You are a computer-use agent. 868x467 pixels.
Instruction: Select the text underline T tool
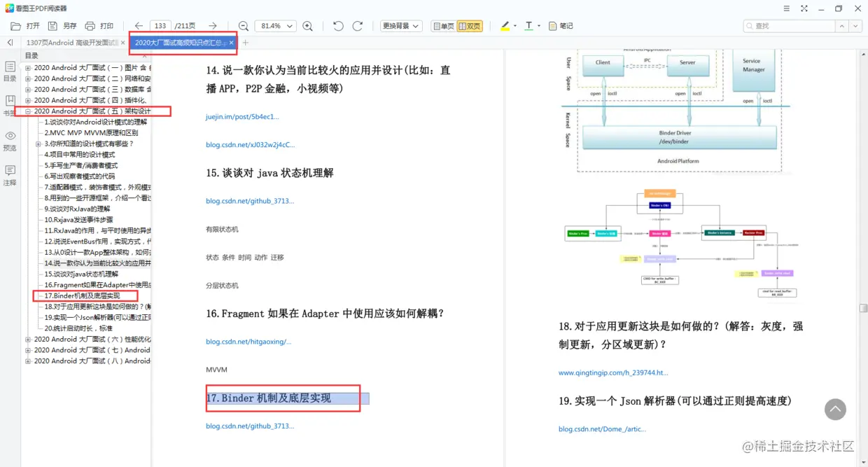coord(528,26)
